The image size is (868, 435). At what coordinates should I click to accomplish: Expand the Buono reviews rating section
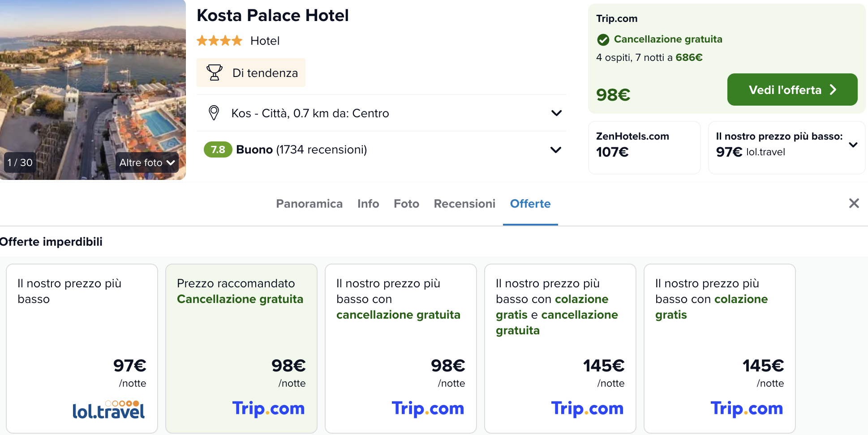(x=556, y=150)
